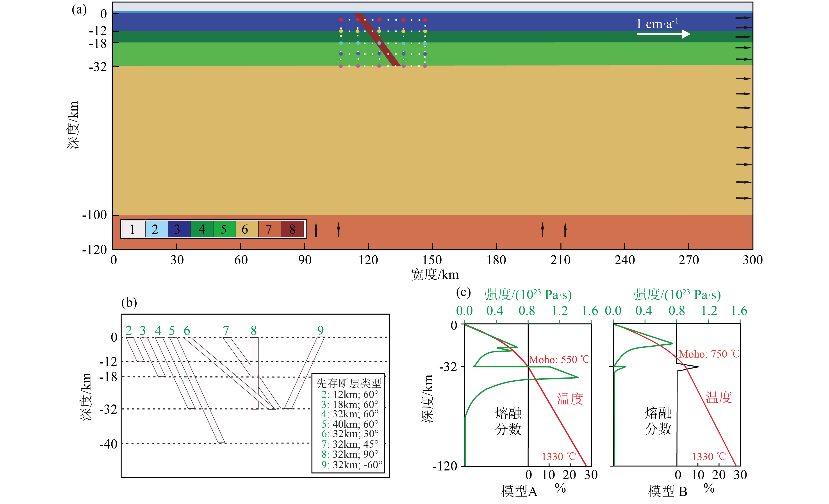Screen dimensions: 829x504
Task: Select the light blue legend swatch 2
Action: click(x=157, y=229)
